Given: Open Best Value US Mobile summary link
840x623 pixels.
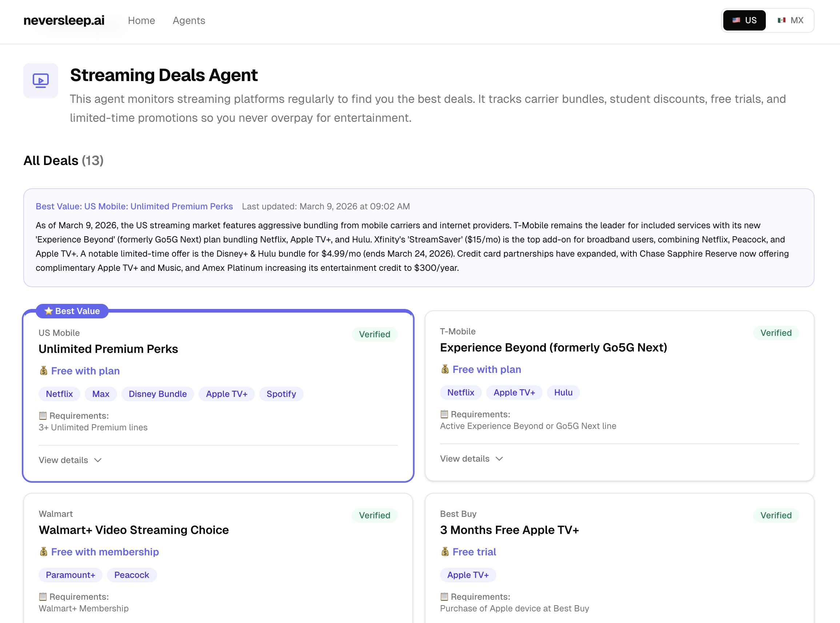Looking at the screenshot, I should (134, 206).
